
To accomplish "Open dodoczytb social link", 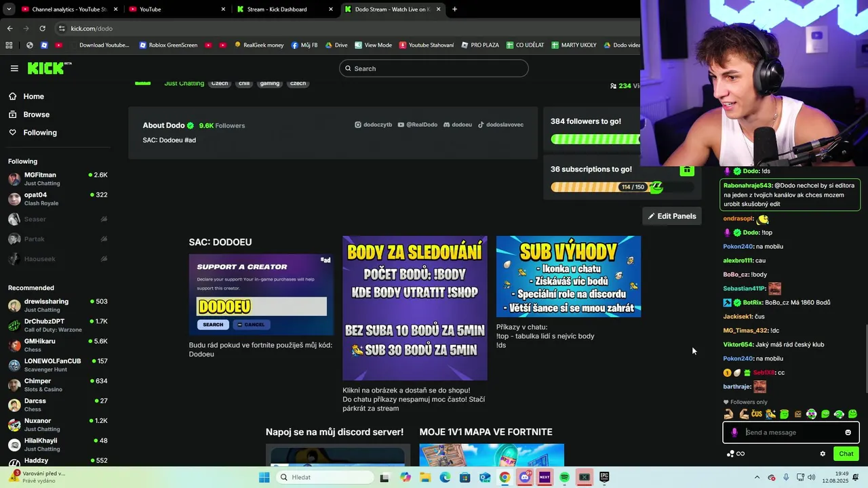I will point(374,125).
